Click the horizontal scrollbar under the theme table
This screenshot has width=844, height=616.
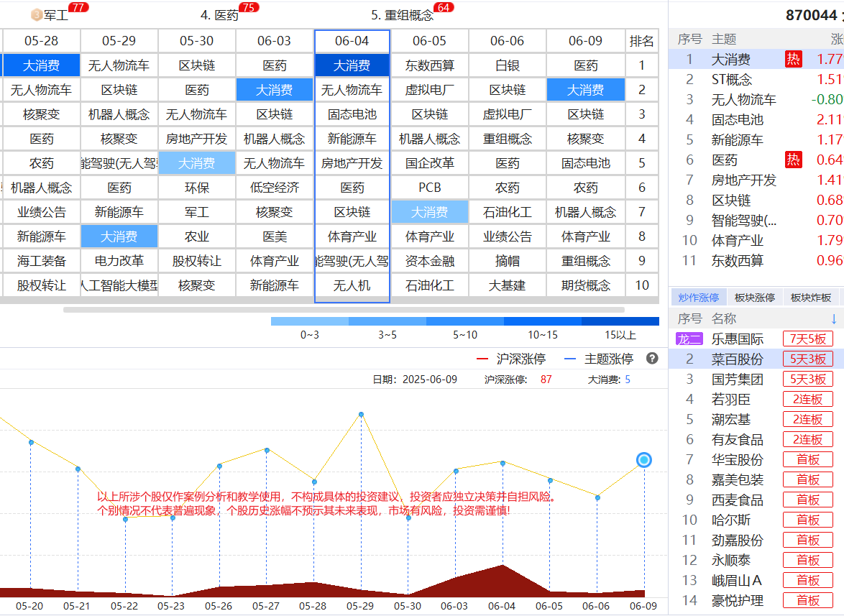point(344,310)
